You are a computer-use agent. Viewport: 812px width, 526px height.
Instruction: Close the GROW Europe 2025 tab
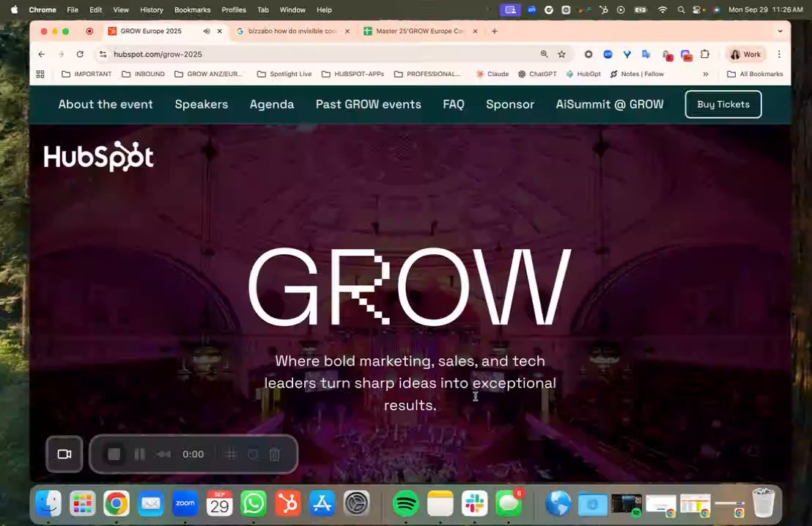[220, 31]
